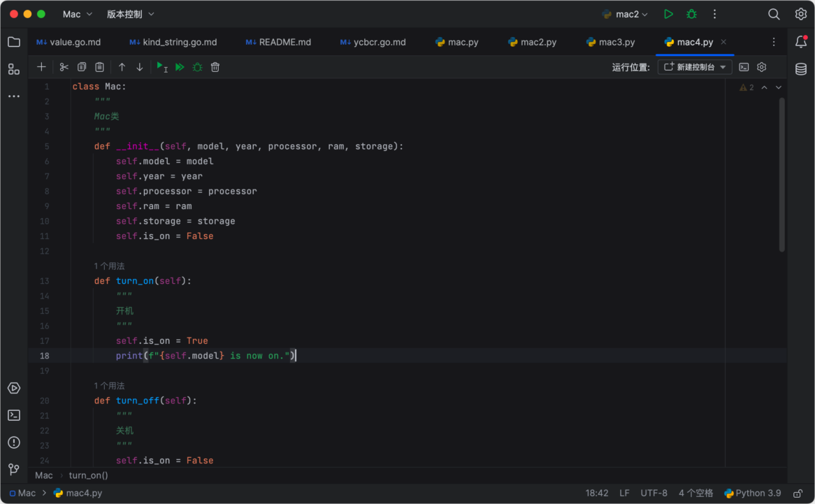Click the Mac module in status bar
The height and width of the screenshot is (504, 815).
click(x=23, y=493)
